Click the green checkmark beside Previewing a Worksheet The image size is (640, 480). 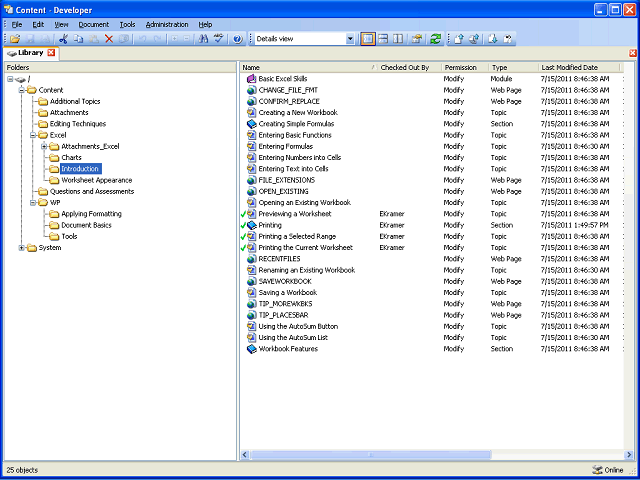243,214
